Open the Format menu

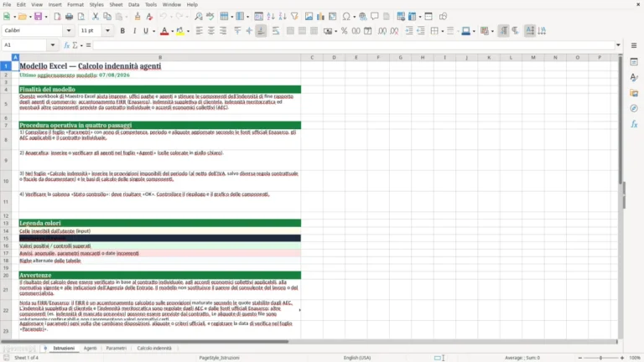[75, 4]
